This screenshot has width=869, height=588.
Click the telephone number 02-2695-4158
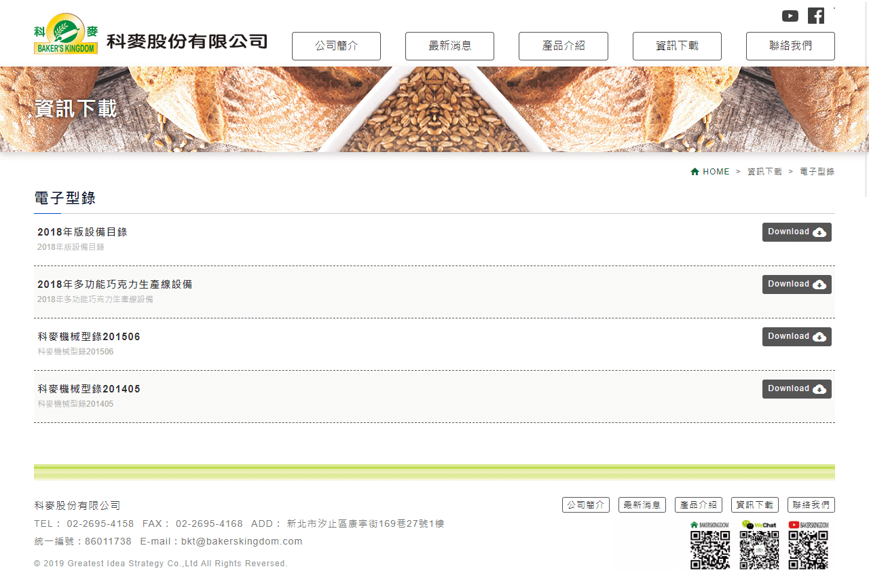pos(100,524)
